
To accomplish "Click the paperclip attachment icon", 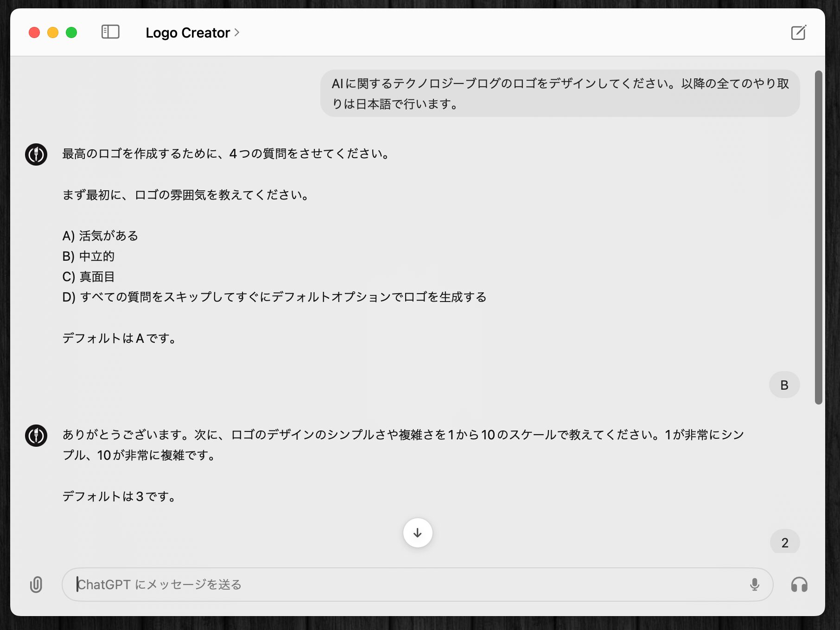I will [x=36, y=585].
